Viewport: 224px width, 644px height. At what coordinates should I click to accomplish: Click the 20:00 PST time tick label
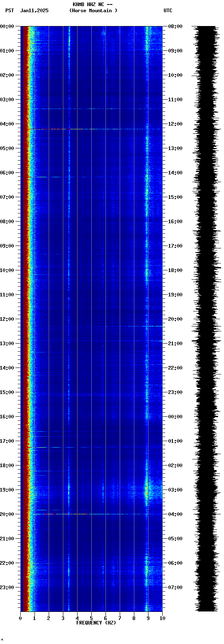click(7, 514)
